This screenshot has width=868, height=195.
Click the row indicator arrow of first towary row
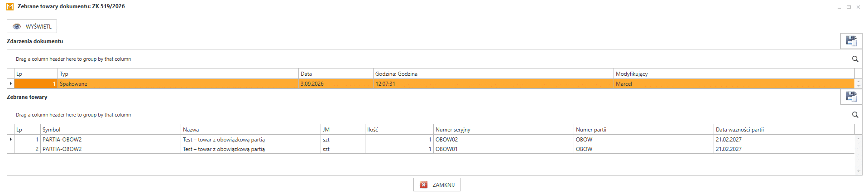pos(11,139)
